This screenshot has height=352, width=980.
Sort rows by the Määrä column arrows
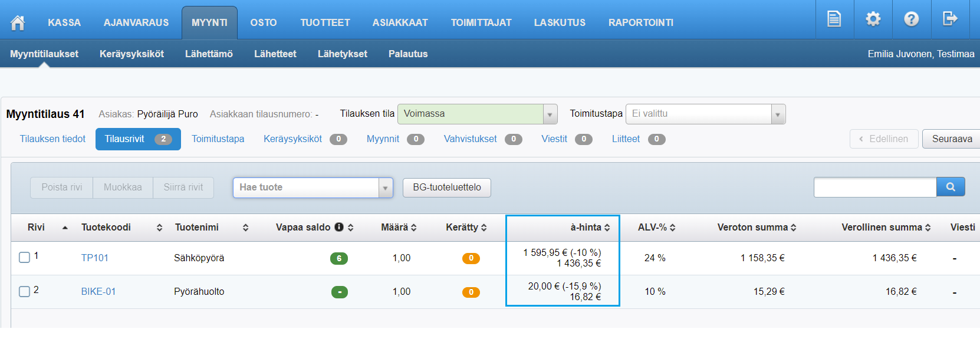click(414, 228)
